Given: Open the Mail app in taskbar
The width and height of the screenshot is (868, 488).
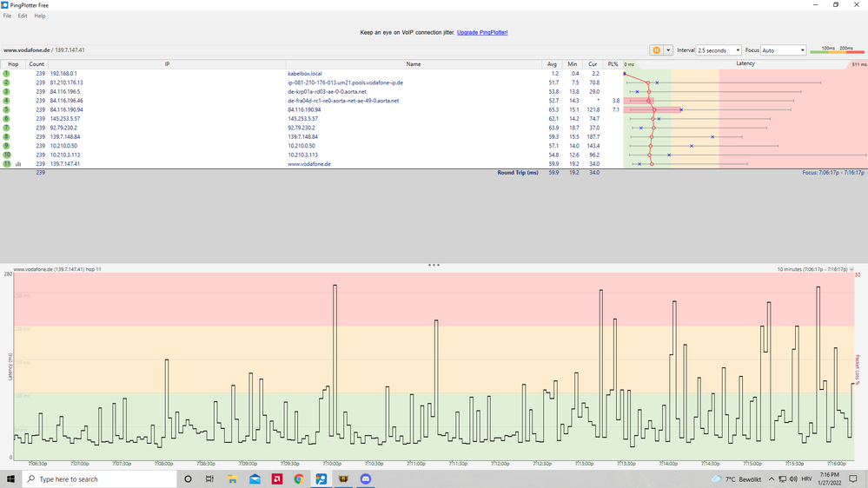Looking at the screenshot, I should [255, 479].
